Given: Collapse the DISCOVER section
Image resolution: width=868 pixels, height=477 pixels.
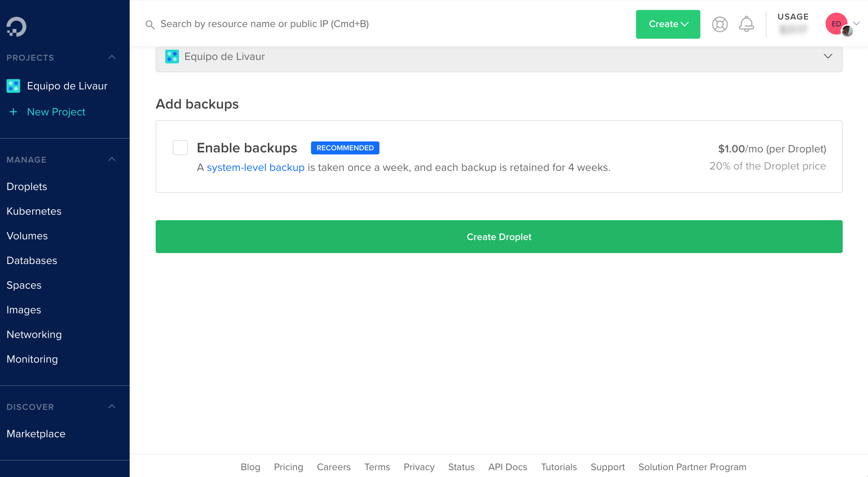Looking at the screenshot, I should tap(112, 406).
